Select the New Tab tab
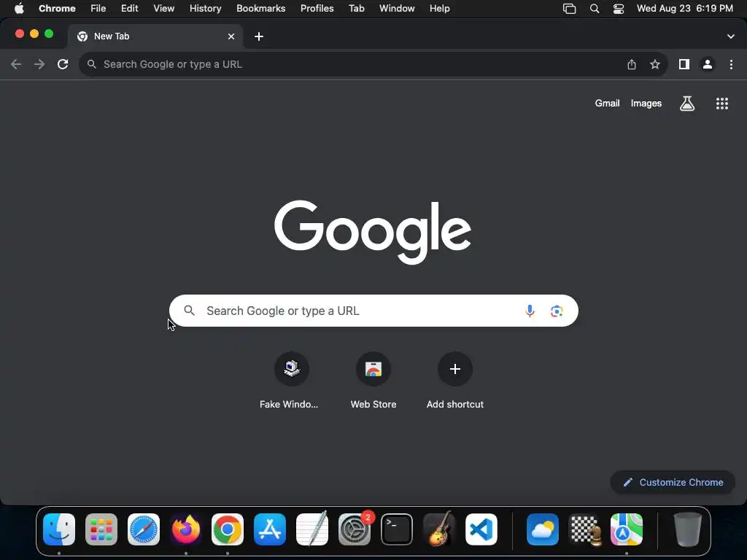 tap(155, 36)
